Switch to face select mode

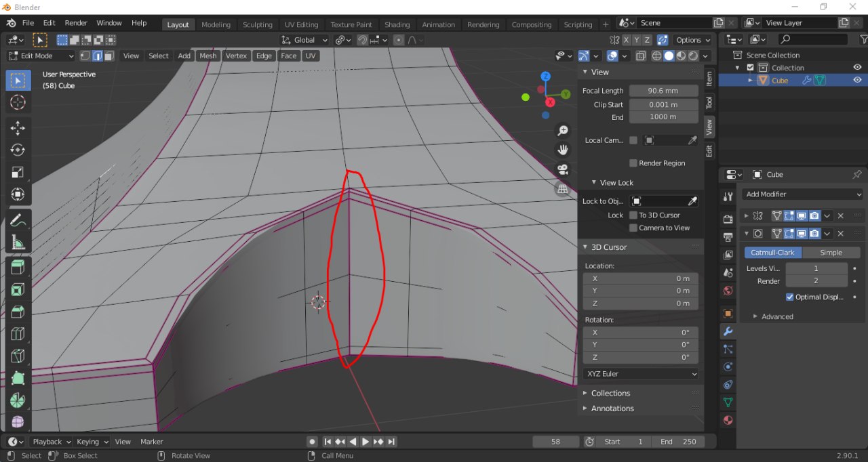[109, 56]
